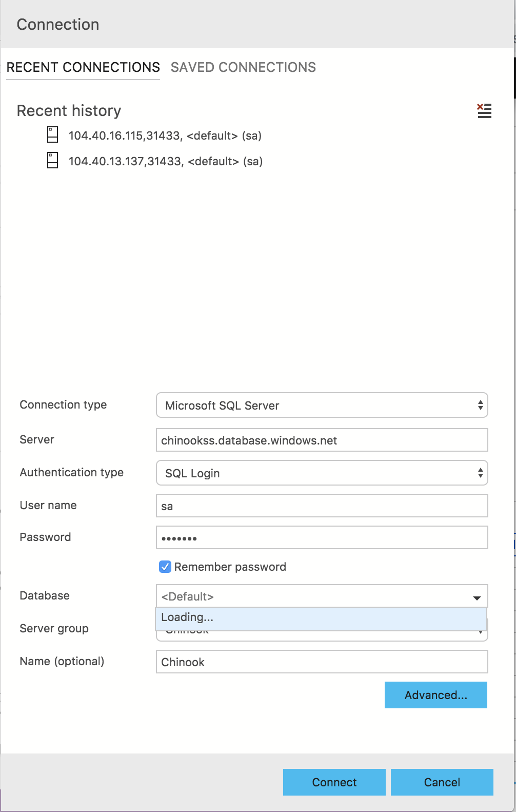Open the Connection type dropdown
Image resolution: width=516 pixels, height=812 pixels.
[x=322, y=405]
